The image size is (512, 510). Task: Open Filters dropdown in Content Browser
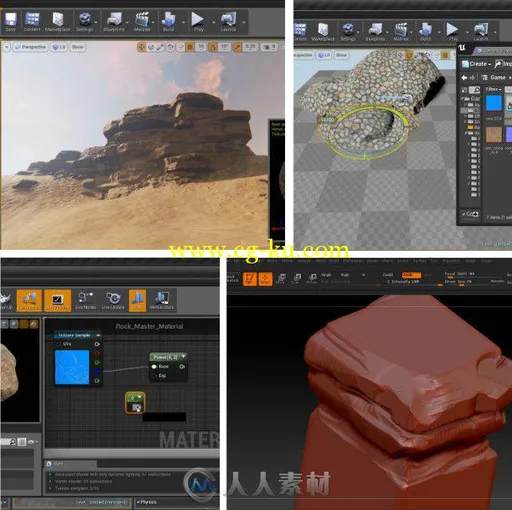[493, 89]
